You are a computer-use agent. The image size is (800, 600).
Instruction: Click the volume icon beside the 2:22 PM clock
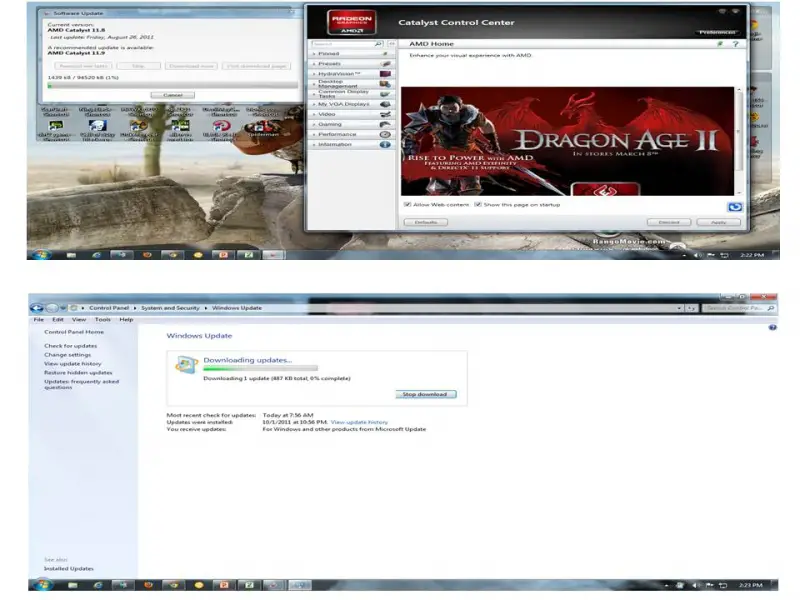[x=697, y=255]
